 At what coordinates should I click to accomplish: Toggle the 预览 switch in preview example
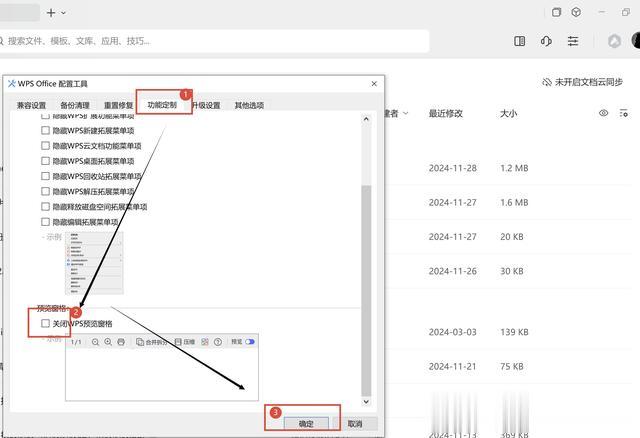coord(250,342)
